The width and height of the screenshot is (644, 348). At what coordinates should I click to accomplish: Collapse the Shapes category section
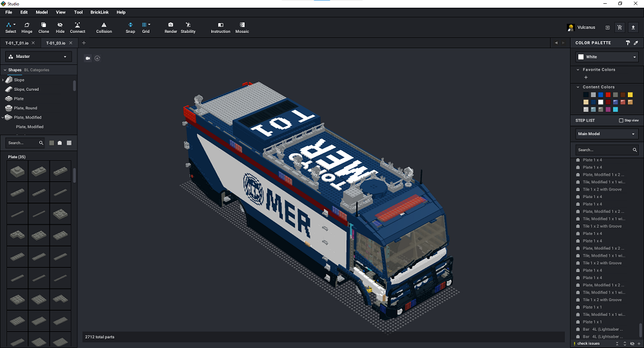pos(5,70)
